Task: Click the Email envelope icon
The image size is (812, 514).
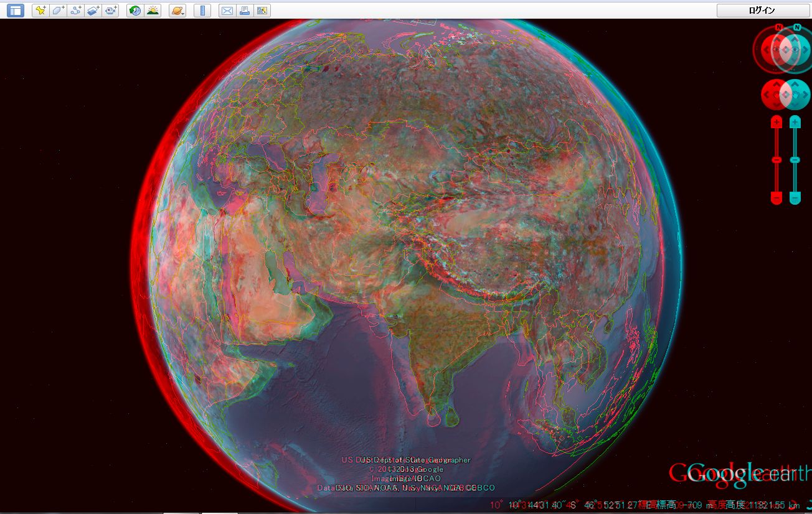Action: pos(227,11)
